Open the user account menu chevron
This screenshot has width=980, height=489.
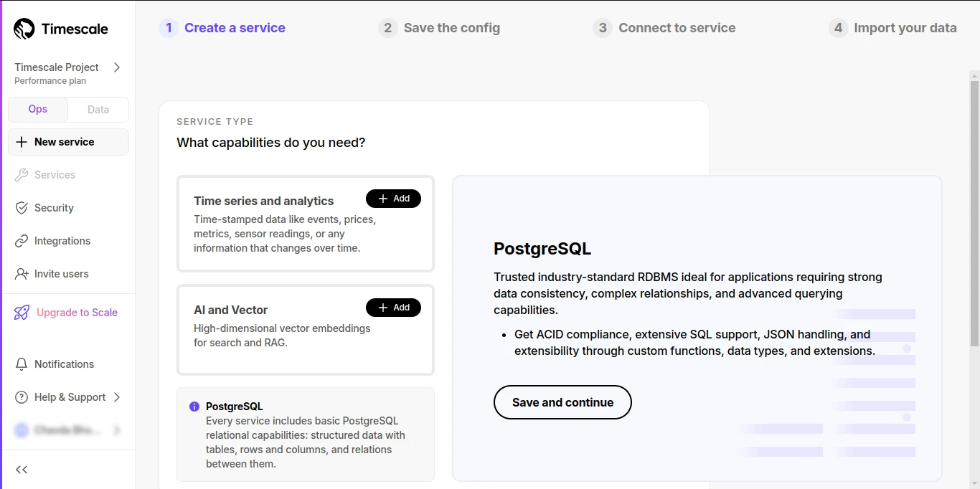click(x=117, y=430)
